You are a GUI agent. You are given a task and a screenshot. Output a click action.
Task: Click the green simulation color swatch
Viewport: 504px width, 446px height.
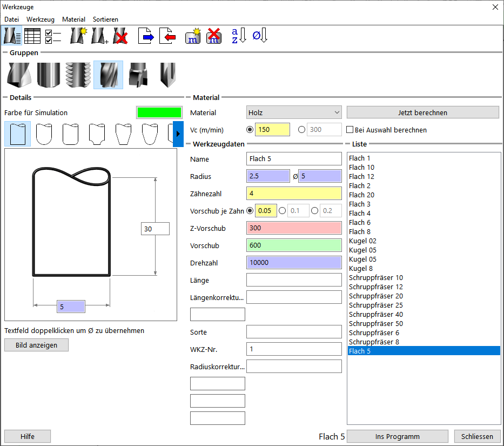tap(159, 112)
